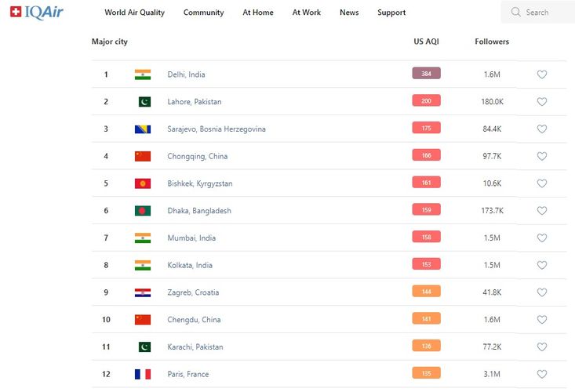The width and height of the screenshot is (575, 392).
Task: Click Bangladesh flag beside Dhaka
Action: tap(143, 211)
